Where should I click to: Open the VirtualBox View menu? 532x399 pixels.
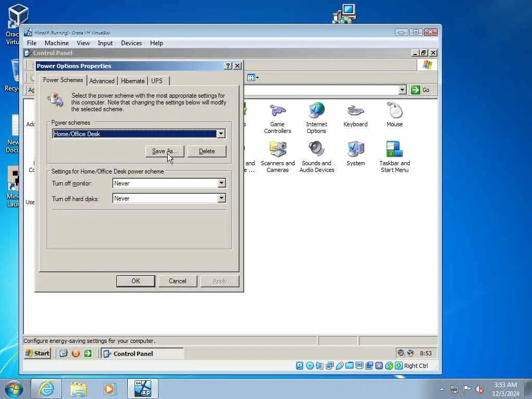pos(83,43)
